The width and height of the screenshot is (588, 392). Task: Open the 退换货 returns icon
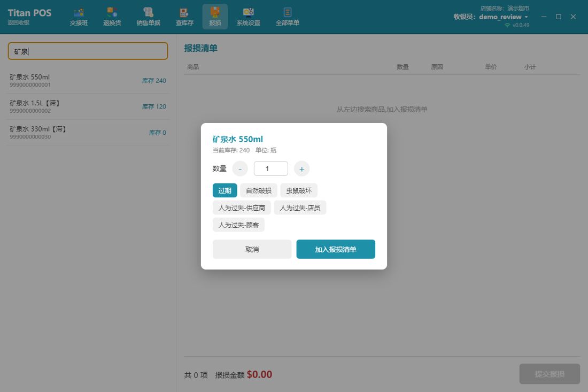coord(112,17)
